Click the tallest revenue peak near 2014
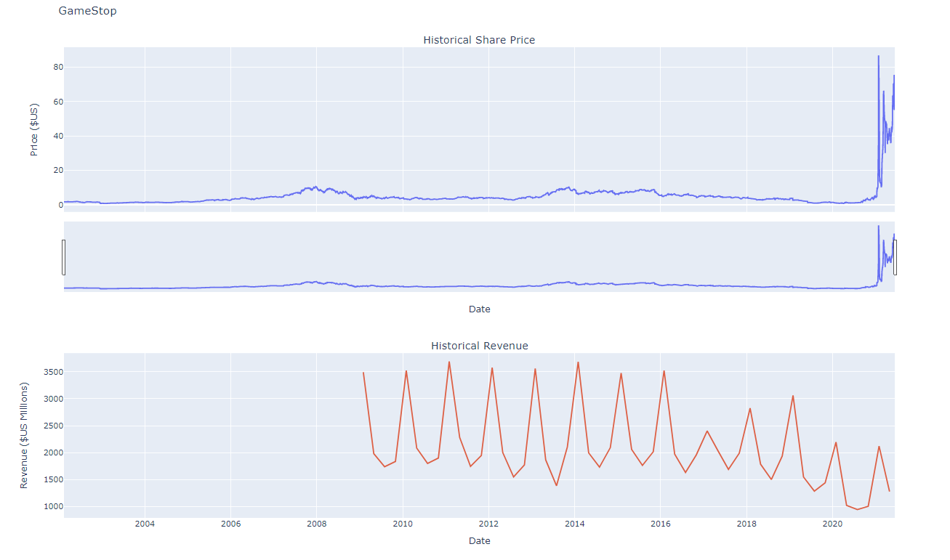Viewport: 950px width, 560px height. pos(578,361)
